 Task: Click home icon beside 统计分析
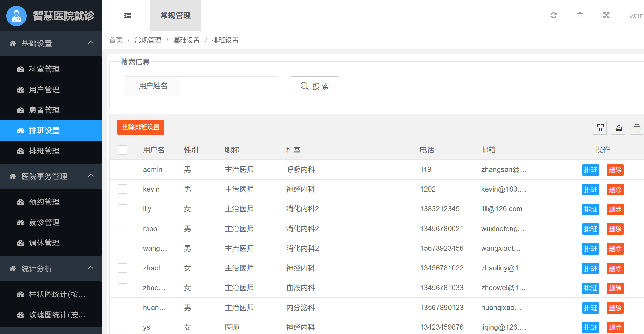pyautogui.click(x=13, y=269)
